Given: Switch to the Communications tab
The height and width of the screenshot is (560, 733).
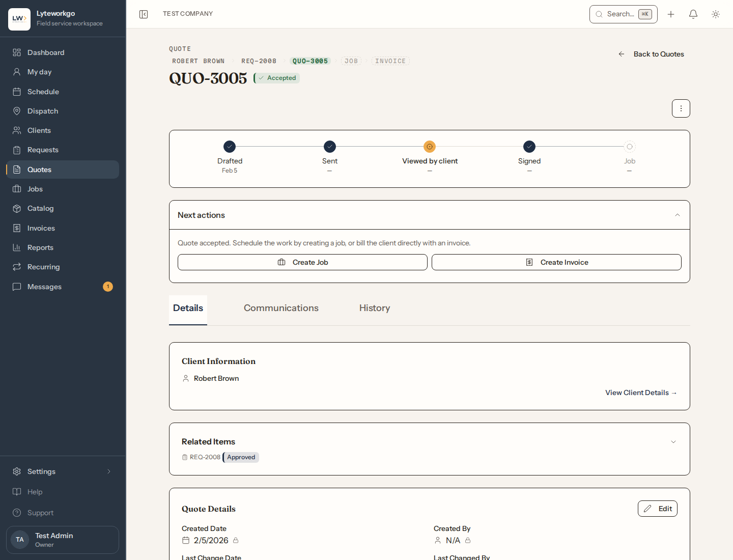Looking at the screenshot, I should (x=281, y=308).
